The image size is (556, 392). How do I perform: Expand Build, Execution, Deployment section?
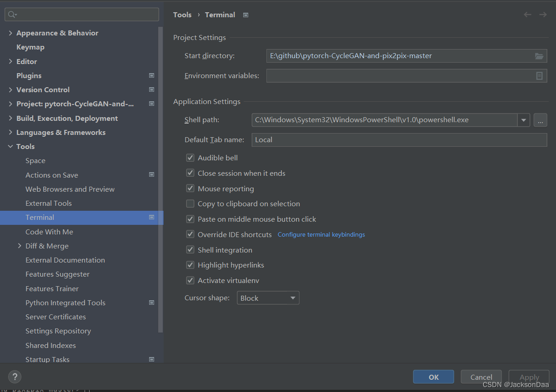click(x=10, y=118)
